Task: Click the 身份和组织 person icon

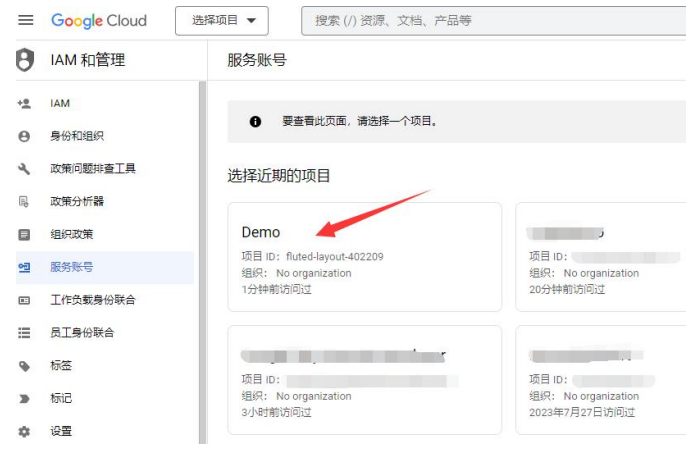Action: (x=25, y=136)
